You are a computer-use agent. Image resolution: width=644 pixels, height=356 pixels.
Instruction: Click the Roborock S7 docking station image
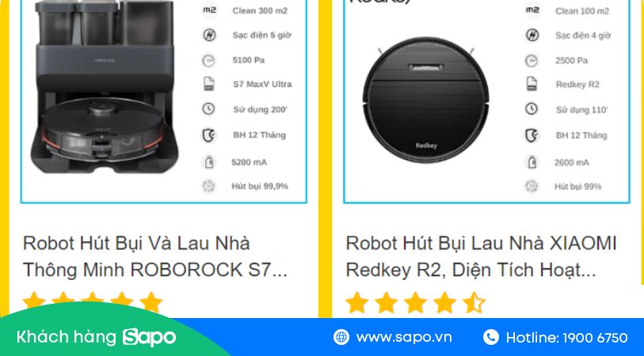point(105,86)
